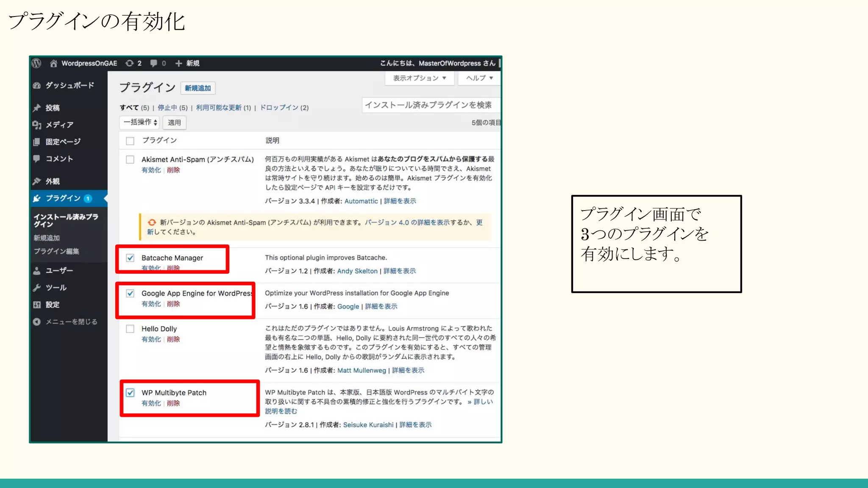
Task: Click the ユーザー person icon
Action: [x=37, y=271]
